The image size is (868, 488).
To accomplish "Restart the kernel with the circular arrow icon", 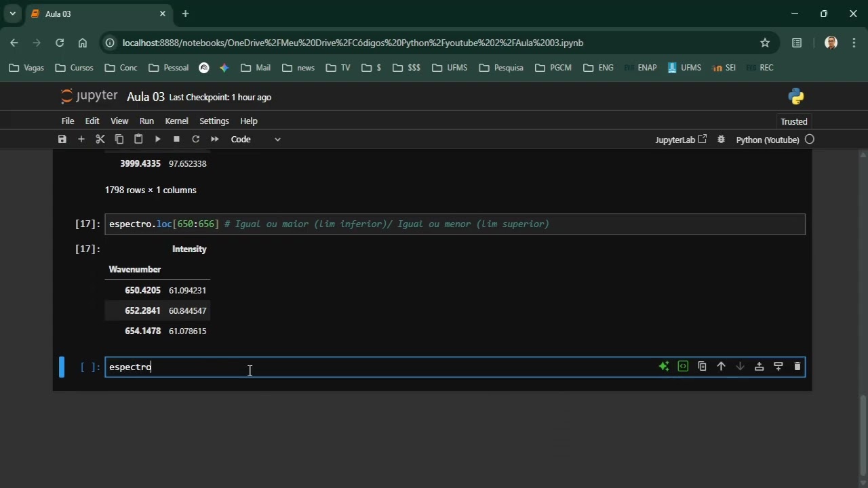I will click(195, 139).
